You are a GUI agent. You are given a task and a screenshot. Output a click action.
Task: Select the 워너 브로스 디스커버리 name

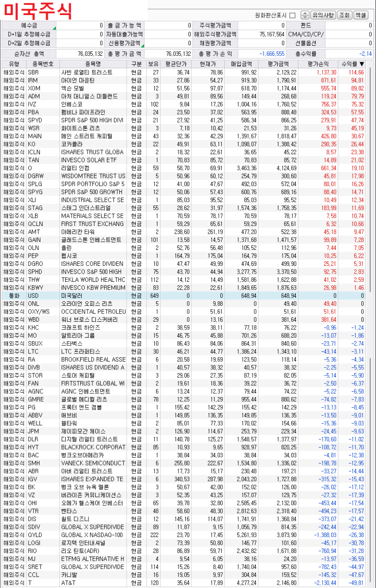click(89, 319)
